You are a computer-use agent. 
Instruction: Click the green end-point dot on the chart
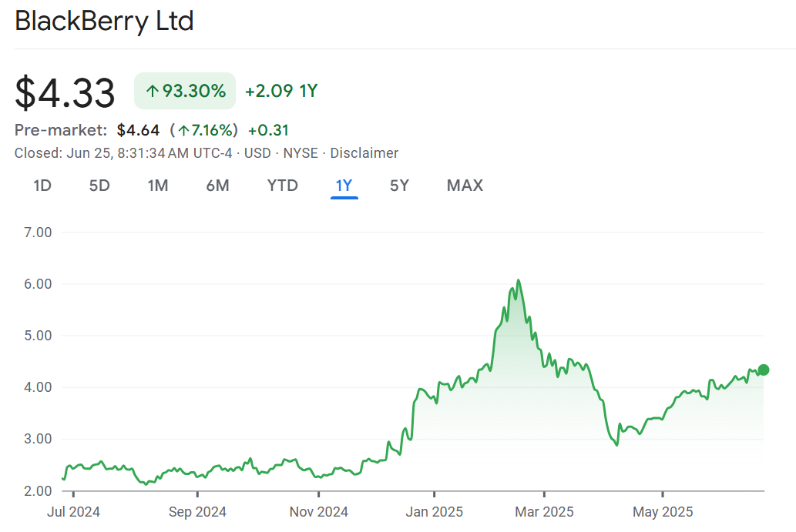(764, 370)
